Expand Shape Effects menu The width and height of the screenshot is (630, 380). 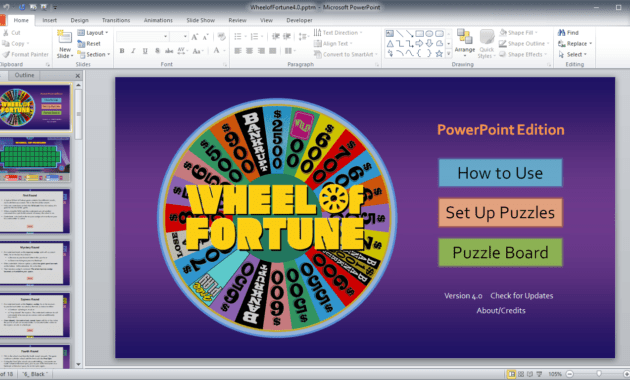point(545,54)
